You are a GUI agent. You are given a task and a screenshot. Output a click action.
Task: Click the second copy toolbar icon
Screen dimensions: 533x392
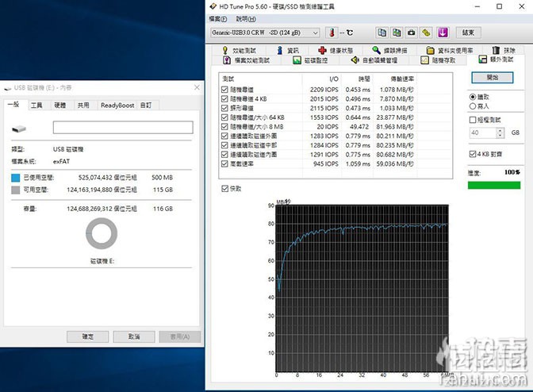(x=397, y=33)
